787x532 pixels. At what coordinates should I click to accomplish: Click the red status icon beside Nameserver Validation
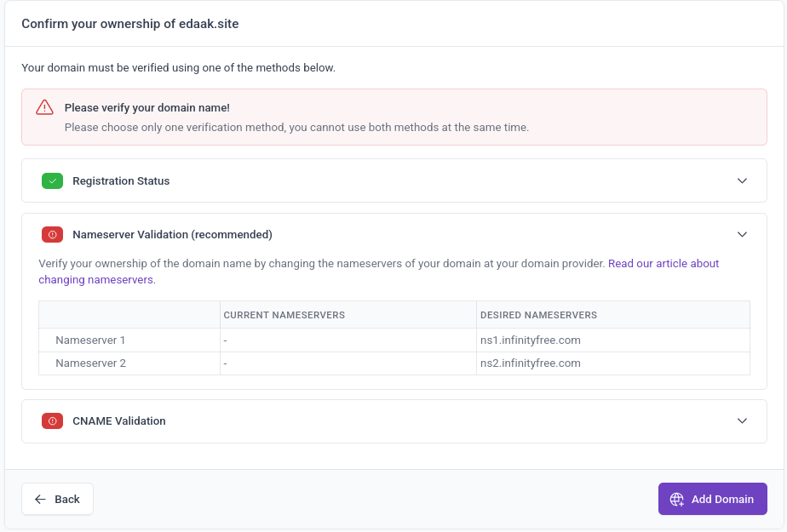[x=52, y=235]
